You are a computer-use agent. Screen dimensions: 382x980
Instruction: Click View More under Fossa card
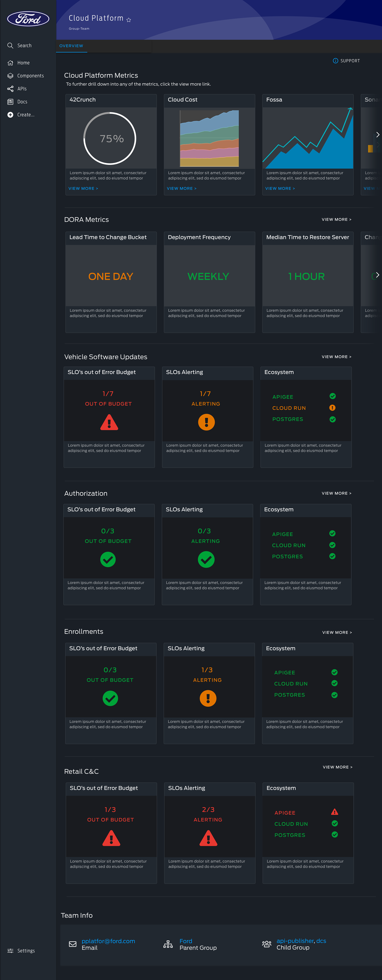tap(280, 189)
